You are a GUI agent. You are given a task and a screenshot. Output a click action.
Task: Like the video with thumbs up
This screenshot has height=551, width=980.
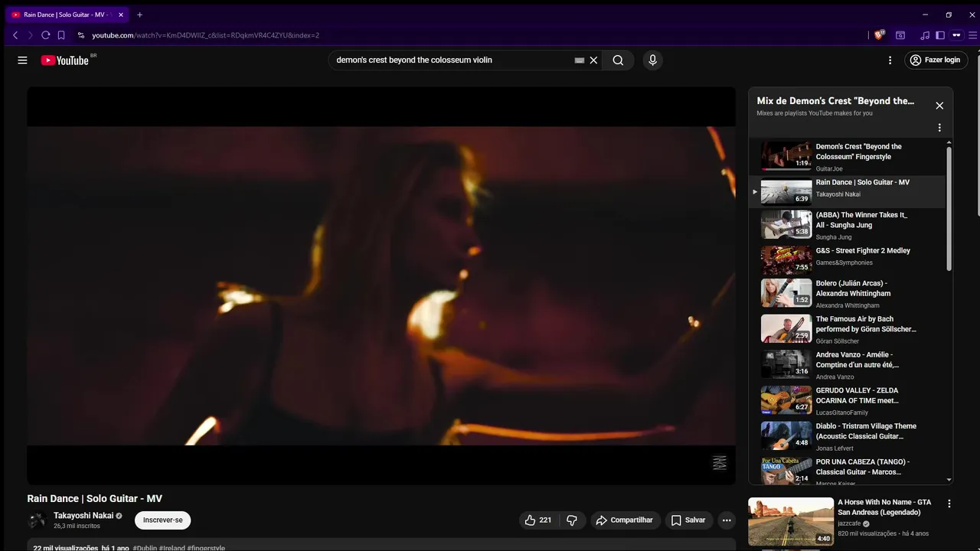[538, 520]
